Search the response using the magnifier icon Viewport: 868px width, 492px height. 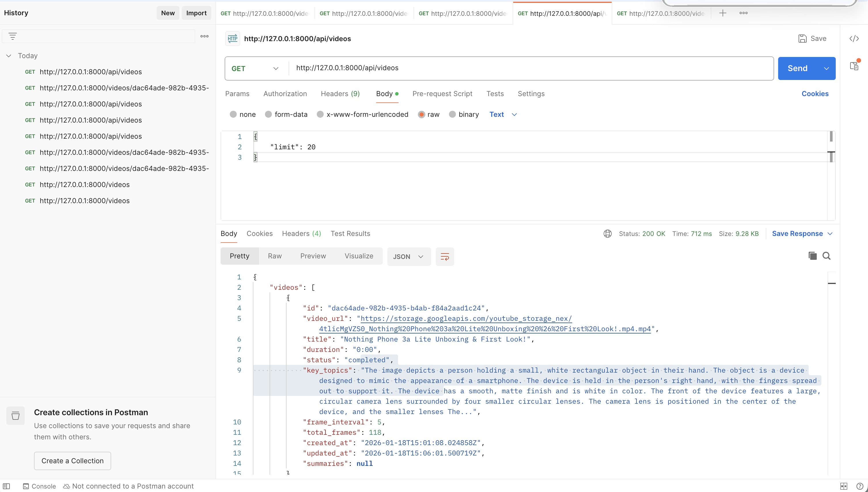(827, 256)
